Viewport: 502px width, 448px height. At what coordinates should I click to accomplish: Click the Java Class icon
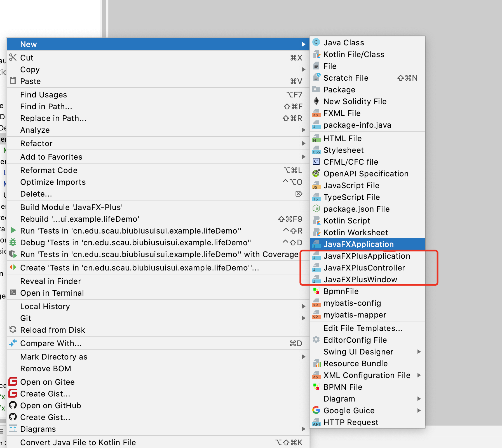pyautogui.click(x=316, y=43)
